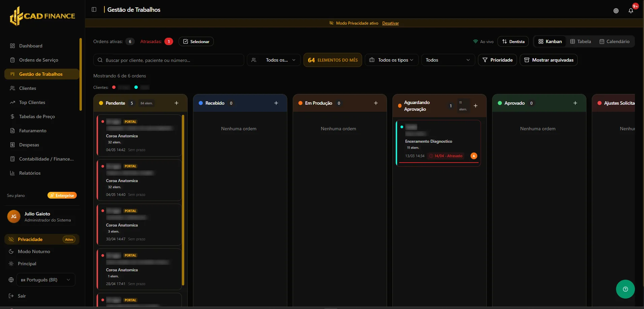View Relatórios page
The width and height of the screenshot is (644, 309).
tap(42, 173)
